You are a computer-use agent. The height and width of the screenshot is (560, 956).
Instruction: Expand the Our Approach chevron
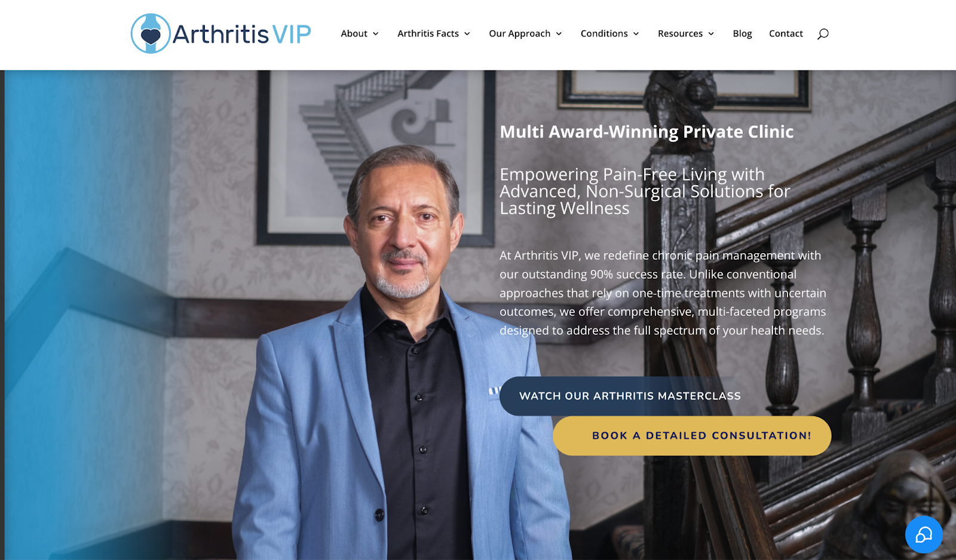(x=559, y=34)
